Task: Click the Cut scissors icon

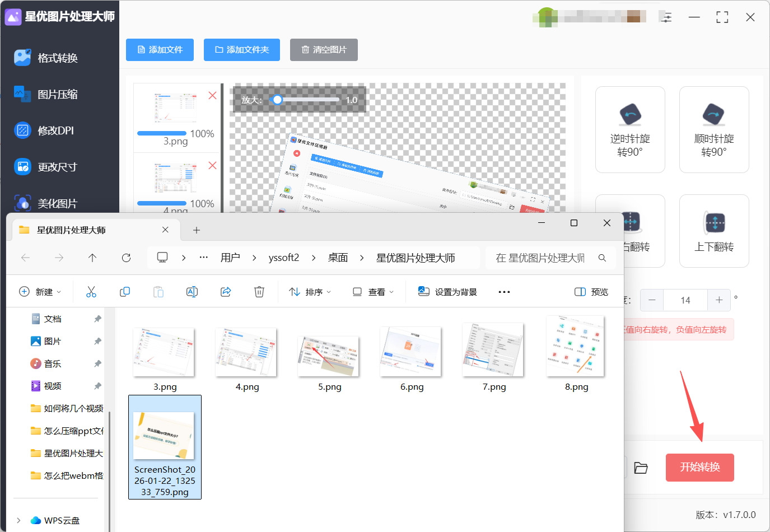Action: [x=91, y=292]
